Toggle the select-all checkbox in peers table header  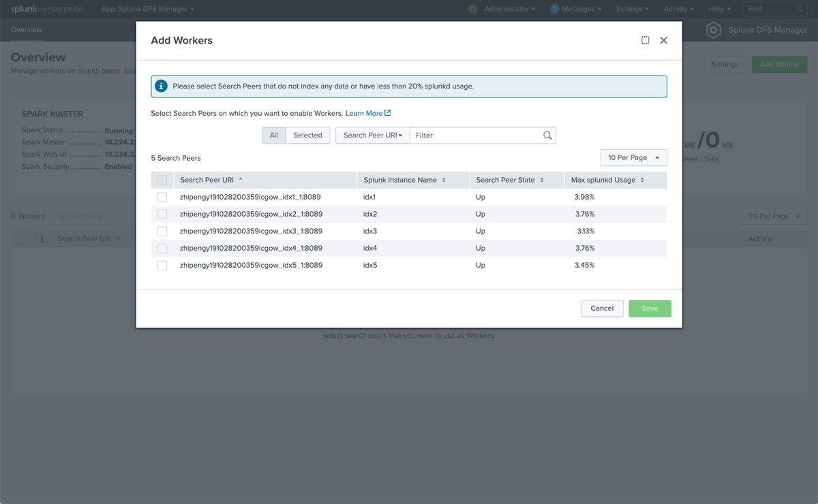[162, 180]
